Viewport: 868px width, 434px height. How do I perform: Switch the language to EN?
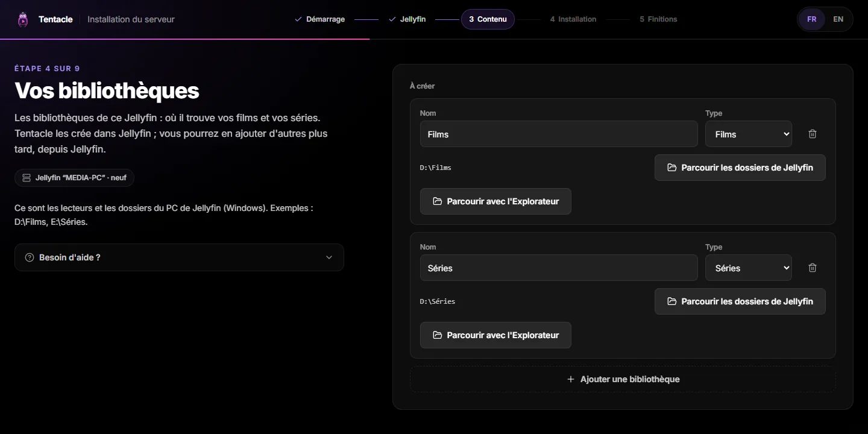pyautogui.click(x=838, y=19)
